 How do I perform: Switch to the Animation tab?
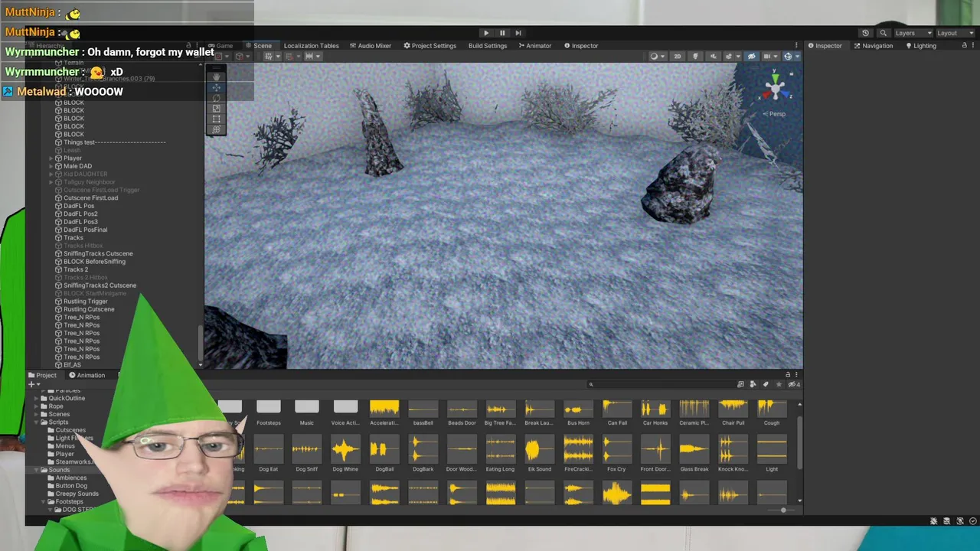tap(87, 375)
